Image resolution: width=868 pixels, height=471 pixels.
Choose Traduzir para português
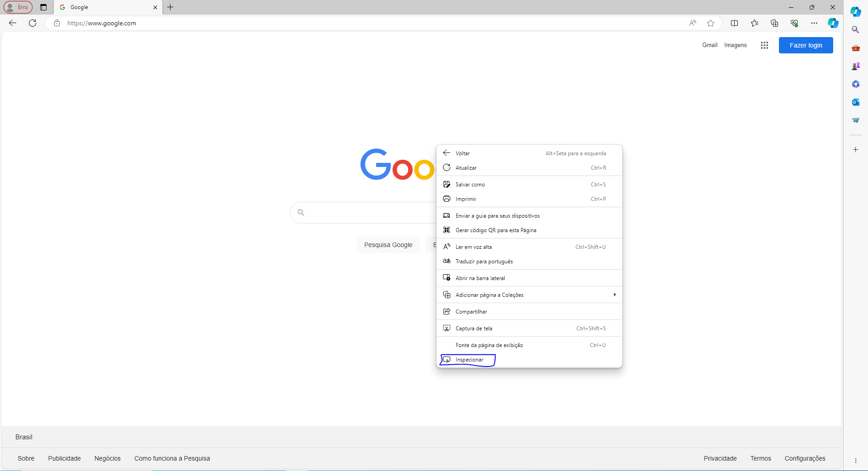coord(529,262)
